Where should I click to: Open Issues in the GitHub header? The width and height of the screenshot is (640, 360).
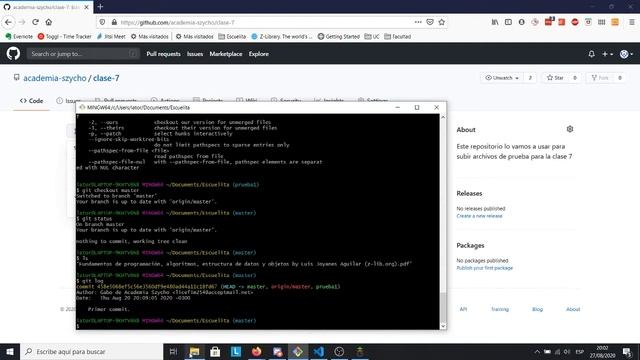coord(195,54)
